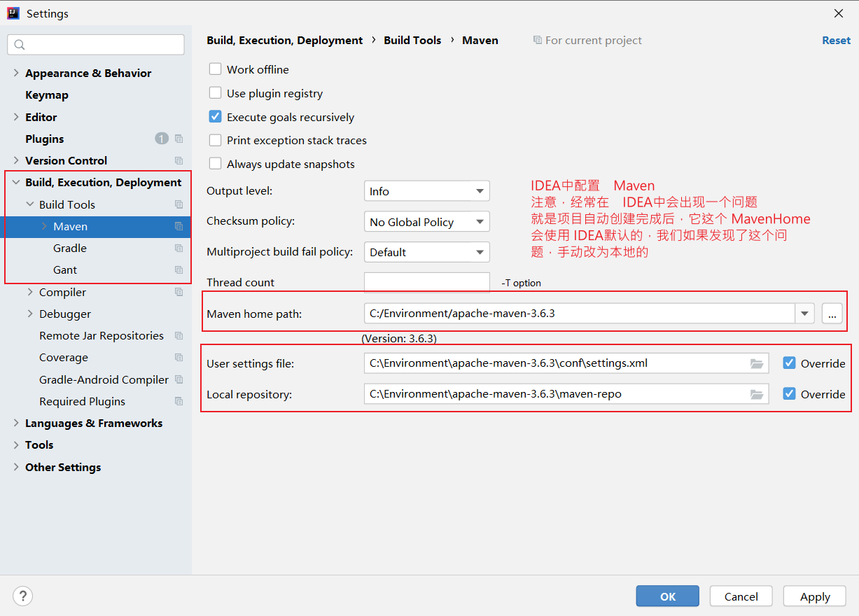This screenshot has width=859, height=616.
Task: Click the project-level icon beside Version Control
Action: point(179,160)
